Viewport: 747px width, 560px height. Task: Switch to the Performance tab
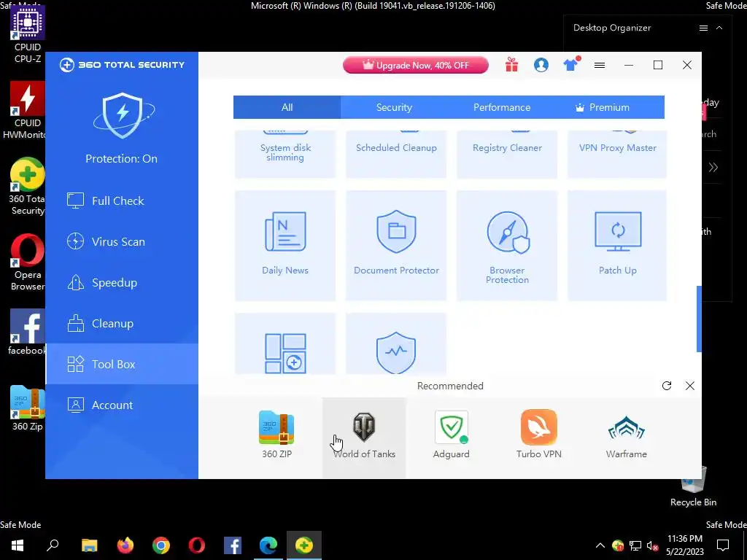point(502,107)
